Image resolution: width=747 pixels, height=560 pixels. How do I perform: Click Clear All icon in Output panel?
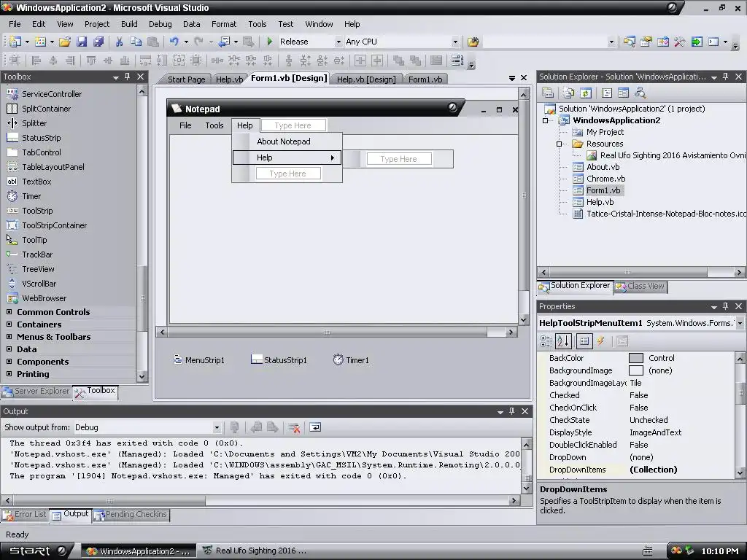[294, 427]
